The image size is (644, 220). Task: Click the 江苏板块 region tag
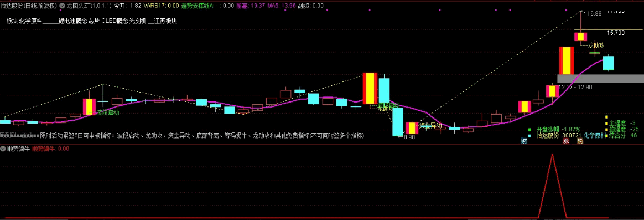(x=165, y=21)
